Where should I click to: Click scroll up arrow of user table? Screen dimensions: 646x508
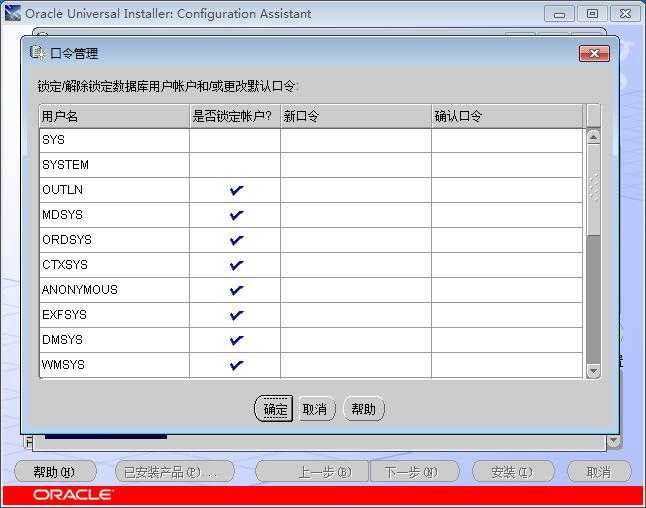pos(593,136)
